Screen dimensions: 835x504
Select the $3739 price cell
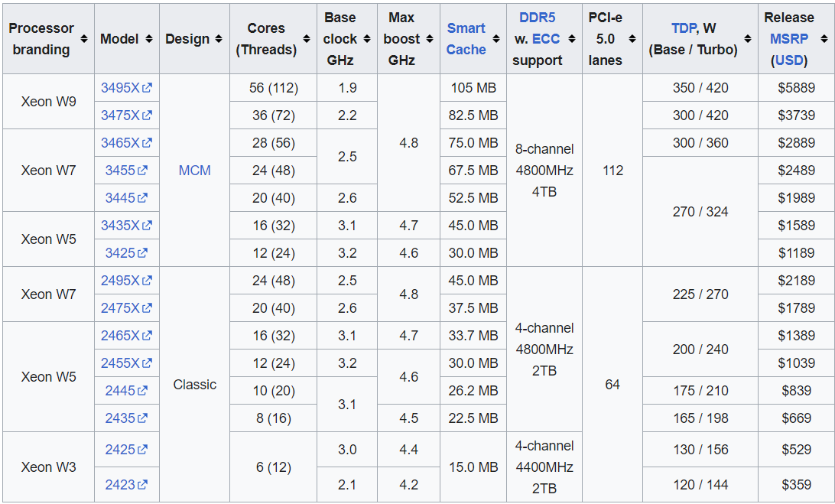click(796, 115)
